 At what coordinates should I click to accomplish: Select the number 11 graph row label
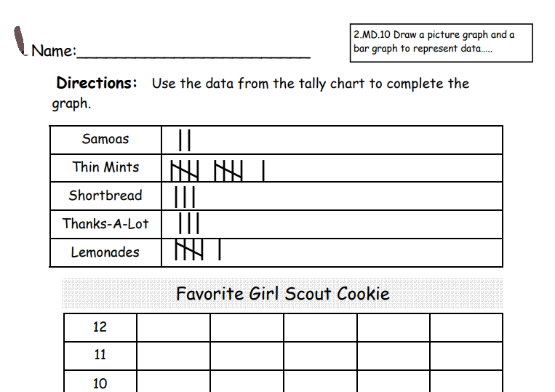point(100,355)
